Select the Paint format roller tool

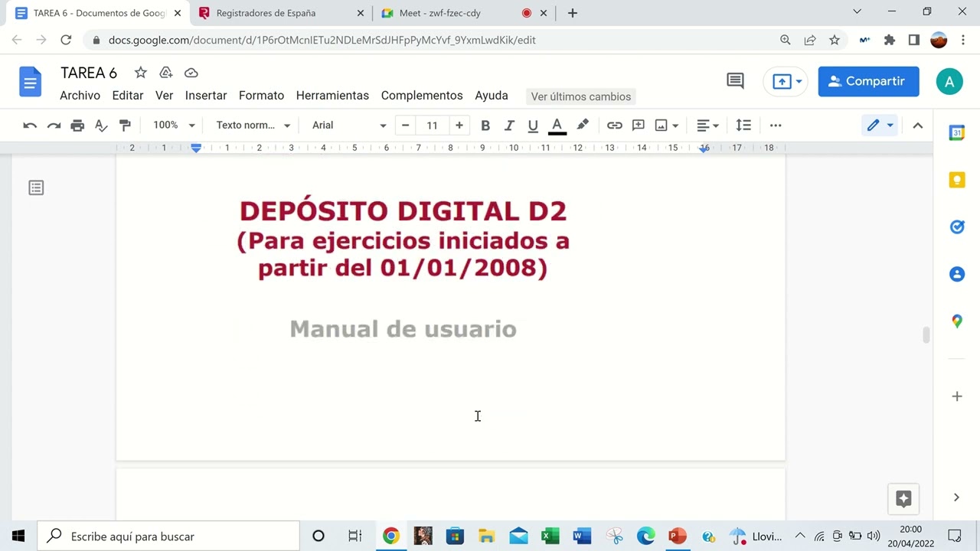125,126
